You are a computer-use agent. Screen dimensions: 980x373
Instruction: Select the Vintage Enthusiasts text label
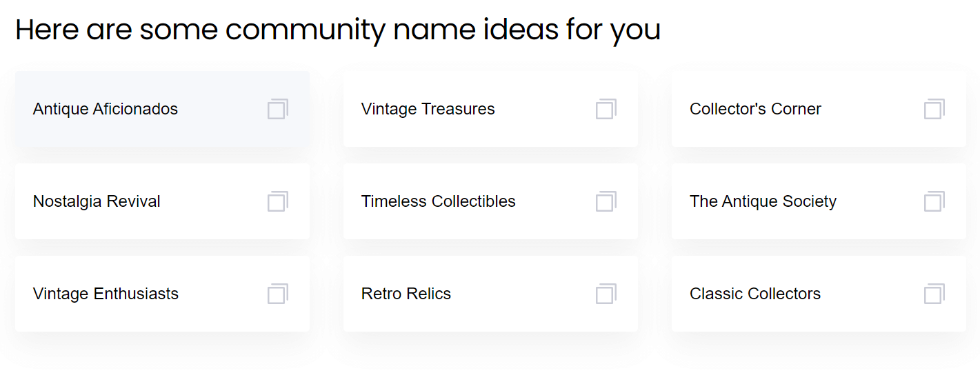[106, 294]
